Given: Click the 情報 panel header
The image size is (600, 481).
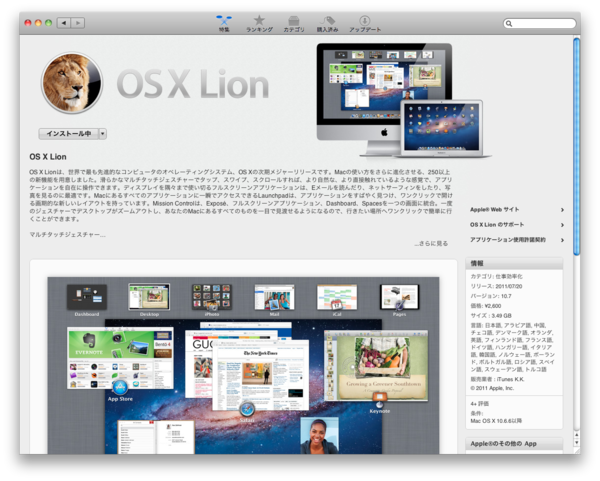Looking at the screenshot, I should (x=514, y=263).
